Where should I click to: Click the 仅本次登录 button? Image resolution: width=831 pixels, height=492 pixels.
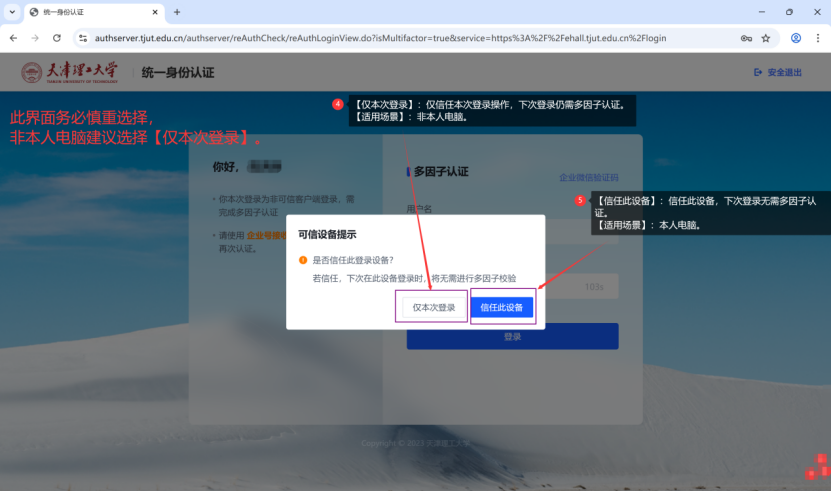pyautogui.click(x=434, y=307)
